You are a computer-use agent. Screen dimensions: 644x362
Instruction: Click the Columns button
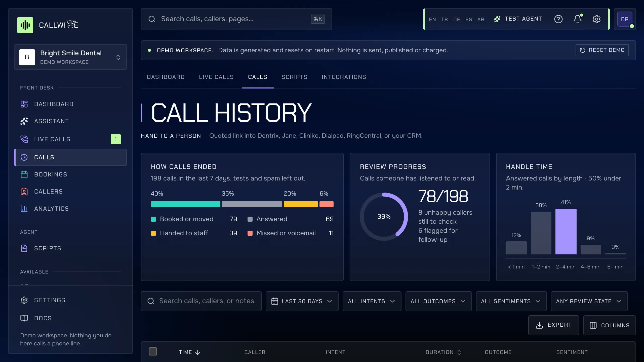click(x=609, y=325)
